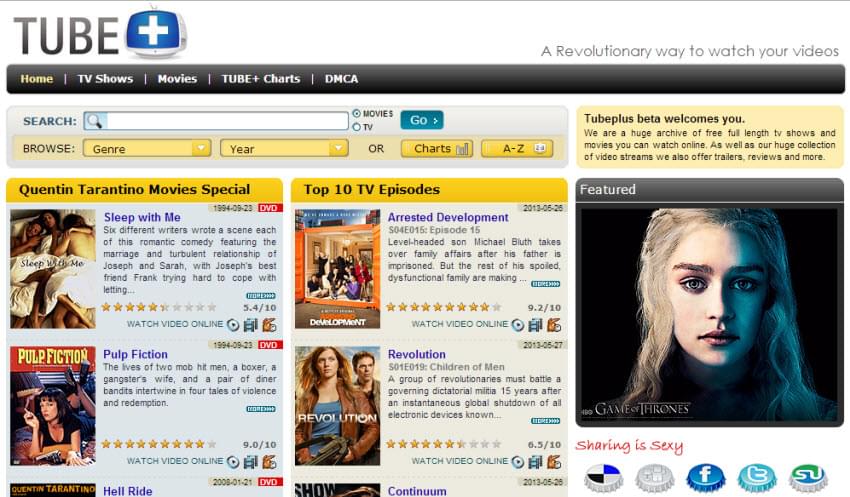
Task: Click the TubePlus logo
Action: [x=100, y=34]
